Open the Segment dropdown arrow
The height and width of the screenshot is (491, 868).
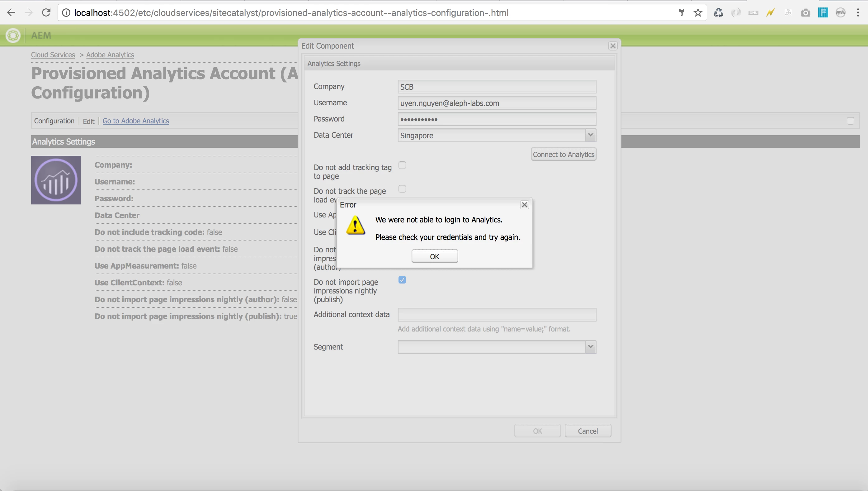pyautogui.click(x=590, y=347)
